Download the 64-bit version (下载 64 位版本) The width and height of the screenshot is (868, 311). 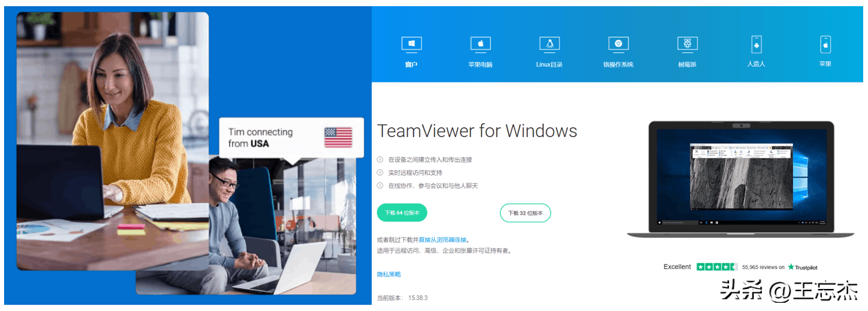point(402,213)
